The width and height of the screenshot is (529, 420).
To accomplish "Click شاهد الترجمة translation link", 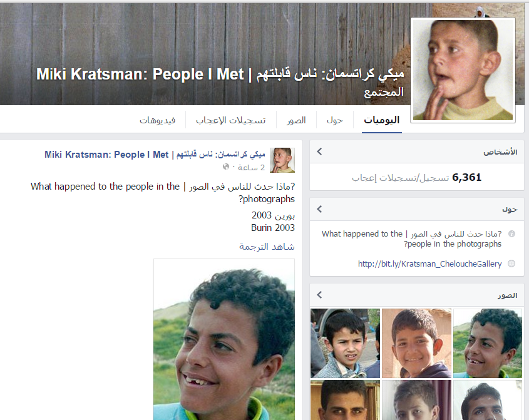I will 267,247.
